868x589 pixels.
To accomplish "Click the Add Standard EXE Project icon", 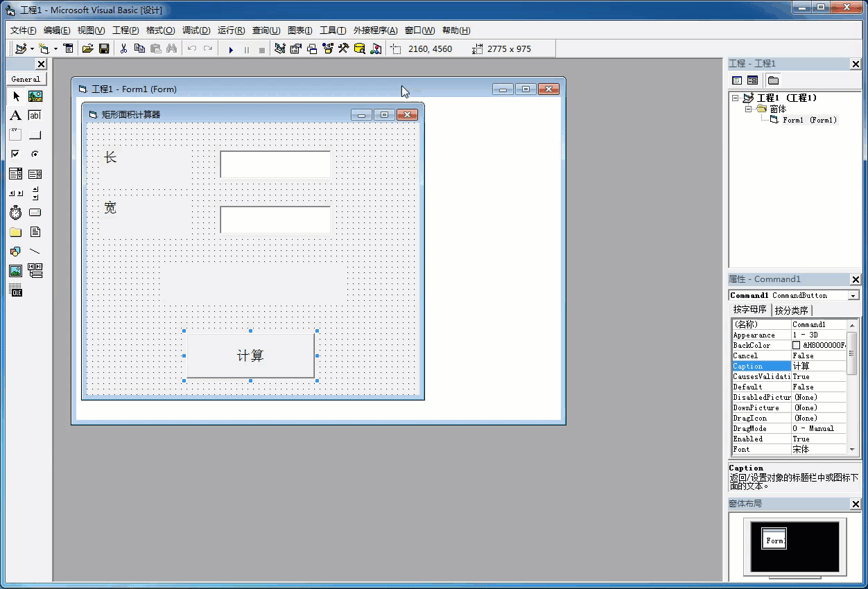I will click(21, 49).
